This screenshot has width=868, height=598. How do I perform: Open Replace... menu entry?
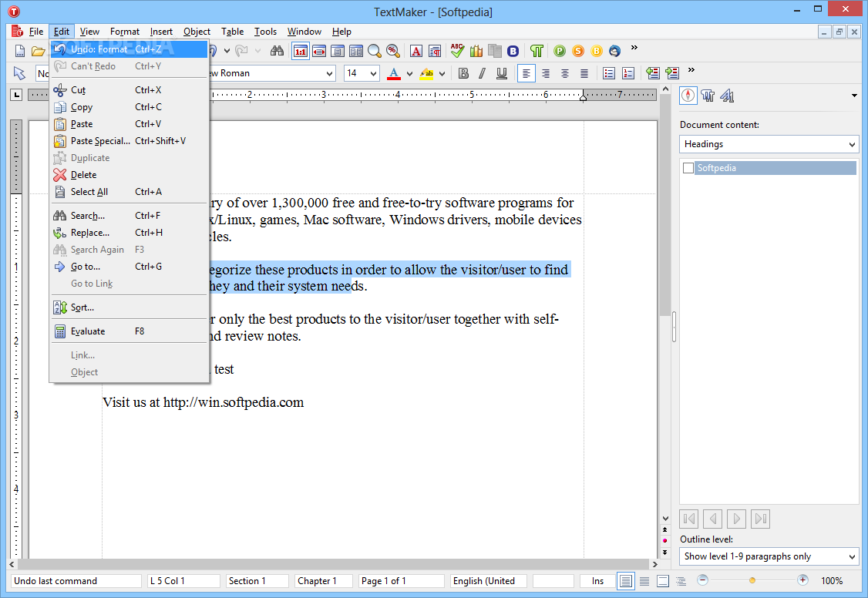point(129,233)
